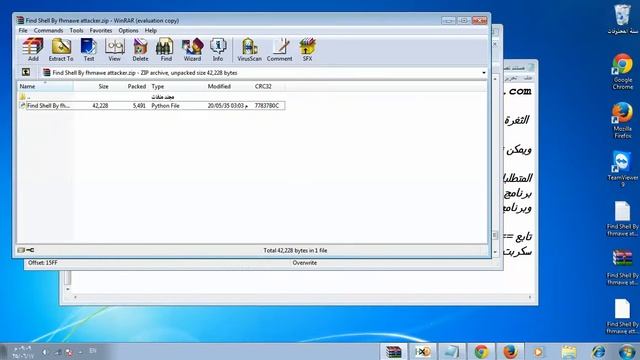Viewport: 640px width, 360px height.
Task: Click the Delete toolbar icon
Action: click(x=140, y=49)
